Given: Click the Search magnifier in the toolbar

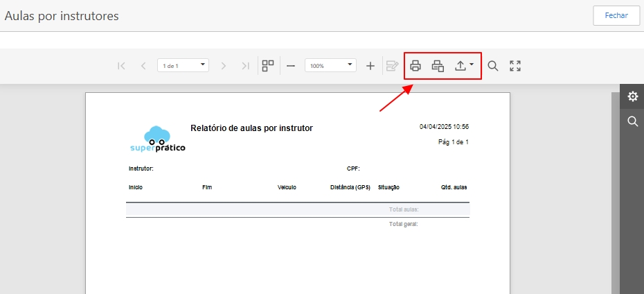Looking at the screenshot, I should [x=493, y=66].
